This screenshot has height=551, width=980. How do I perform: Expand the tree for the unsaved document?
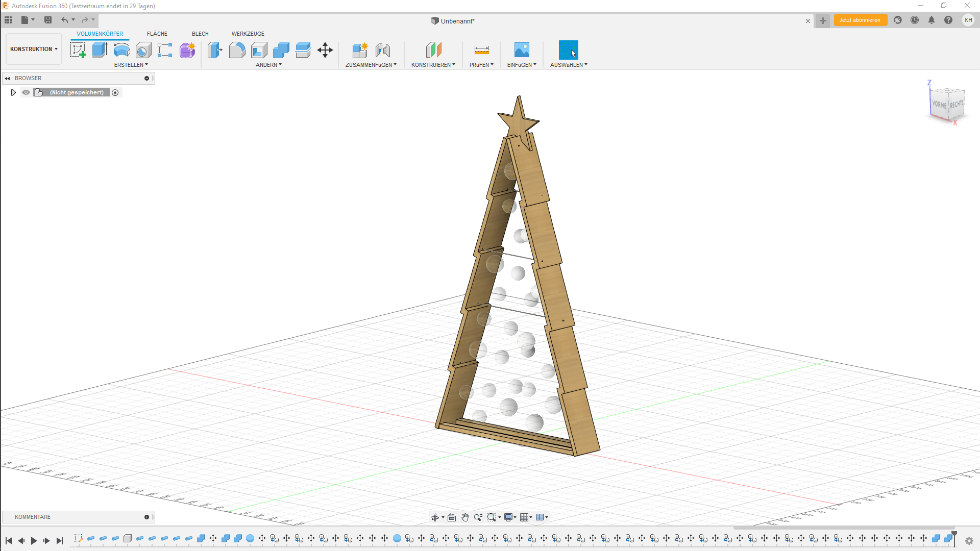(13, 92)
